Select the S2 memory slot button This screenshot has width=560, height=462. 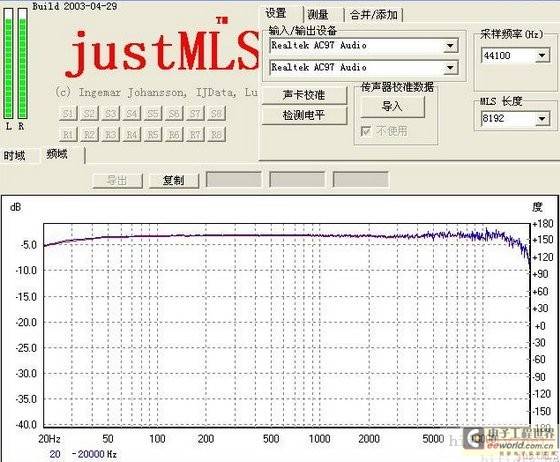tap(89, 114)
